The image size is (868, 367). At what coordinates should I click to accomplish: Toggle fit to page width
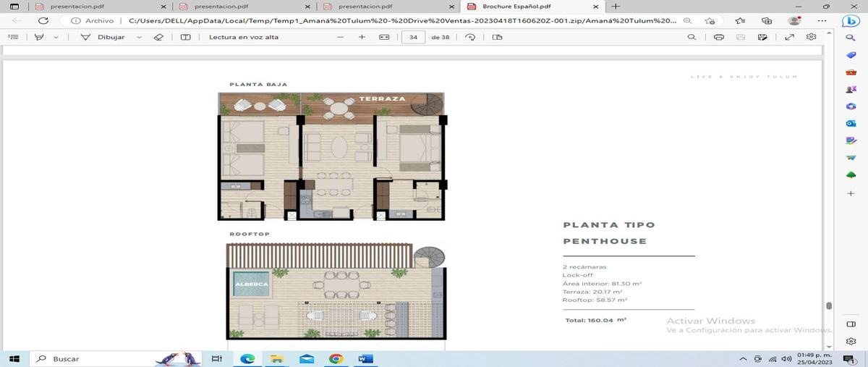pyautogui.click(x=383, y=37)
